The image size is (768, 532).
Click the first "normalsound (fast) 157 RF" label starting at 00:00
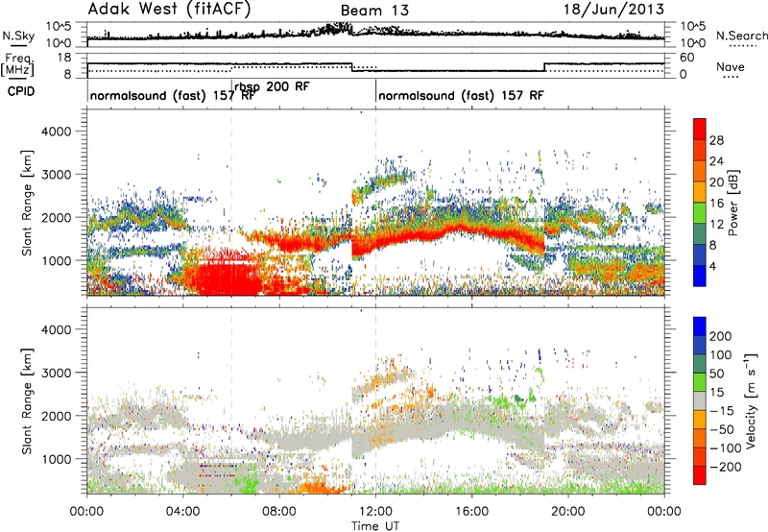(x=173, y=95)
